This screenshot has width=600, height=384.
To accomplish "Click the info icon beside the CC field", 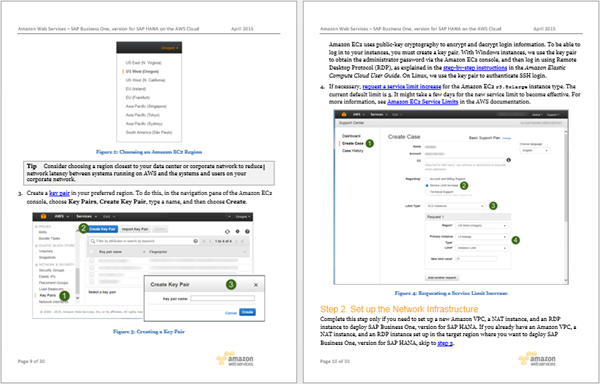I will pos(509,160).
